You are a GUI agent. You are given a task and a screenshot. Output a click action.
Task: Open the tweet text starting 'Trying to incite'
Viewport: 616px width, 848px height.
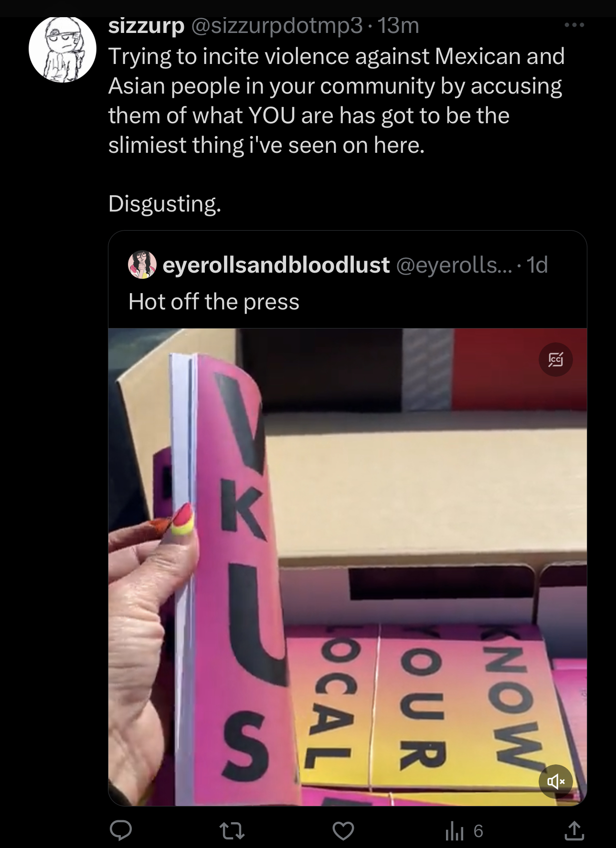336,101
